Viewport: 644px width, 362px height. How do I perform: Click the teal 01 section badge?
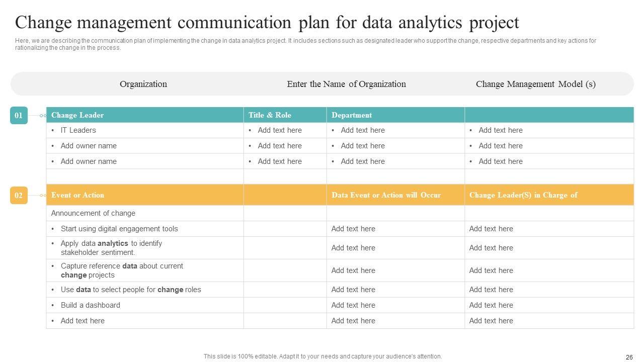tap(19, 115)
